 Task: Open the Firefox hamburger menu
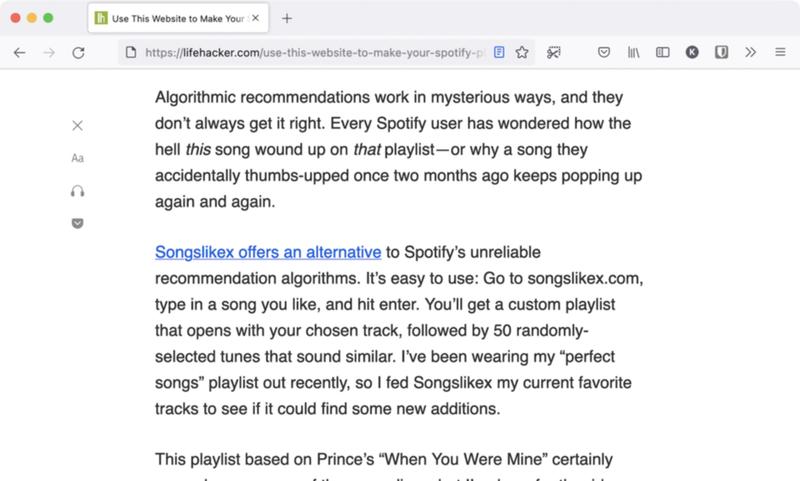pyautogui.click(x=780, y=52)
